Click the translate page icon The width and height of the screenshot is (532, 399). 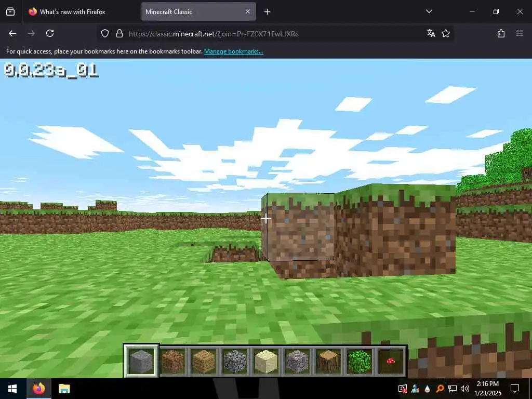pyautogui.click(x=431, y=33)
